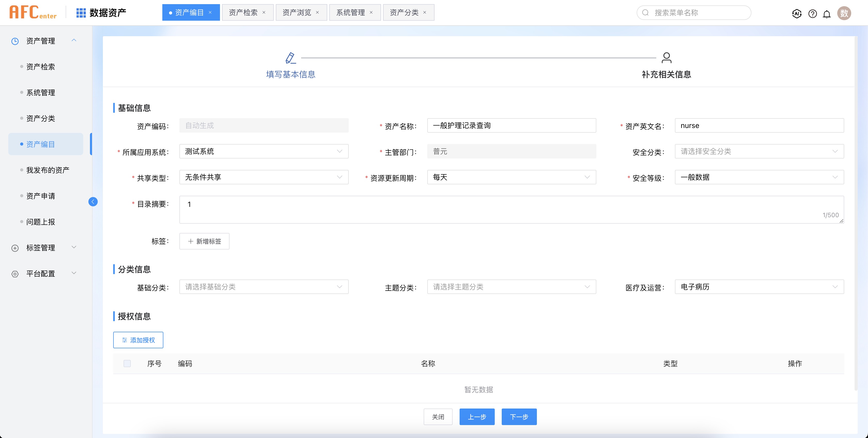The height and width of the screenshot is (438, 868).
Task: Click the 编码 column header
Action: (x=185, y=364)
